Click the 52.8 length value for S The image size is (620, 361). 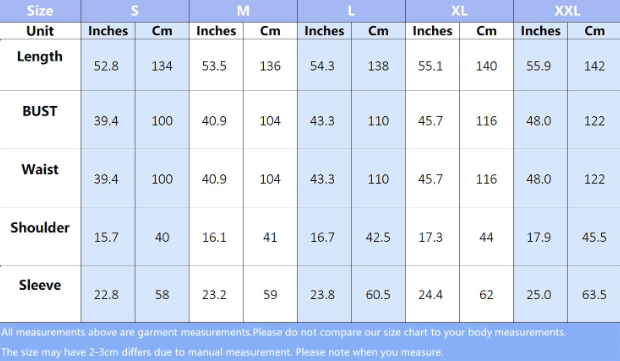click(x=106, y=66)
